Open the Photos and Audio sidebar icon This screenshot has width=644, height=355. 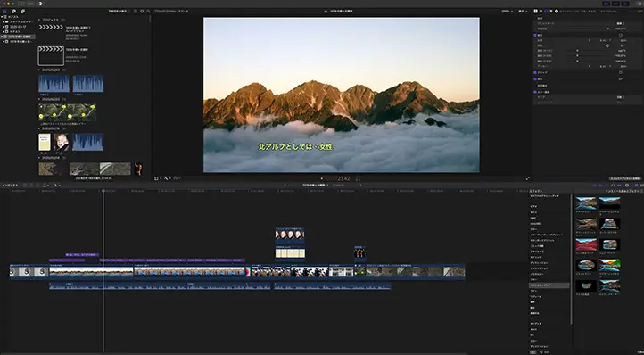pyautogui.click(x=13, y=11)
